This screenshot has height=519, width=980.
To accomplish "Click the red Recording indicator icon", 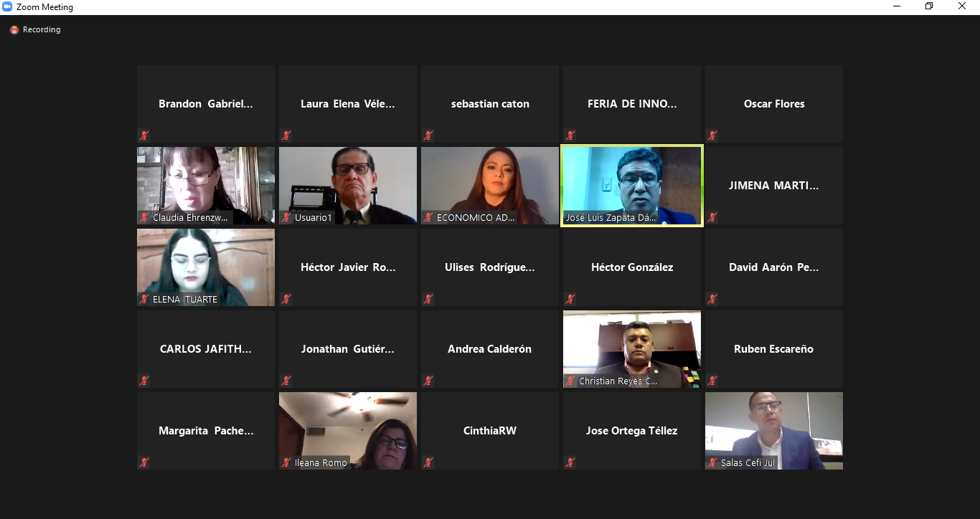I will click(x=14, y=30).
